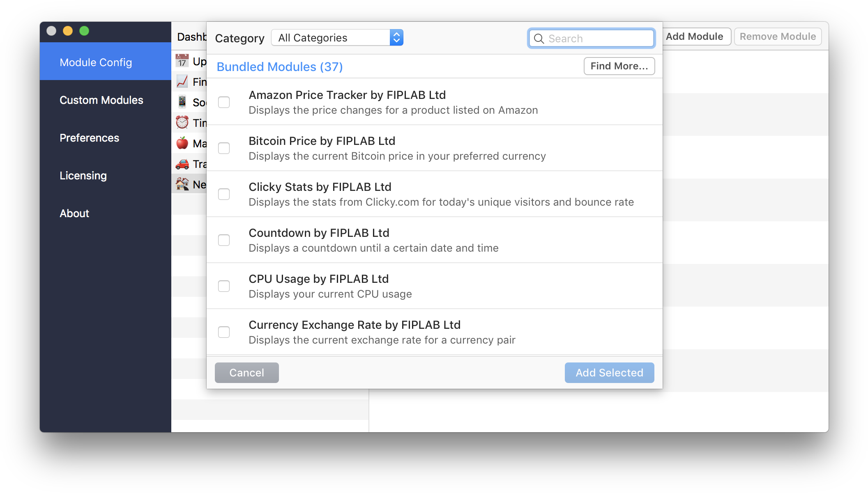
Task: Click the red car icon in the module list
Action: (182, 164)
